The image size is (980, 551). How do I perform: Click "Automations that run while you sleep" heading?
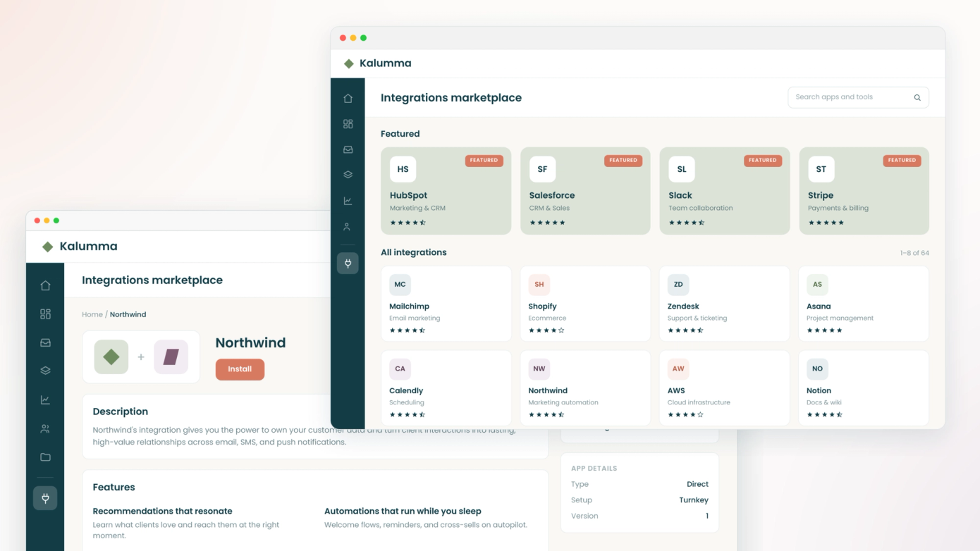(403, 511)
